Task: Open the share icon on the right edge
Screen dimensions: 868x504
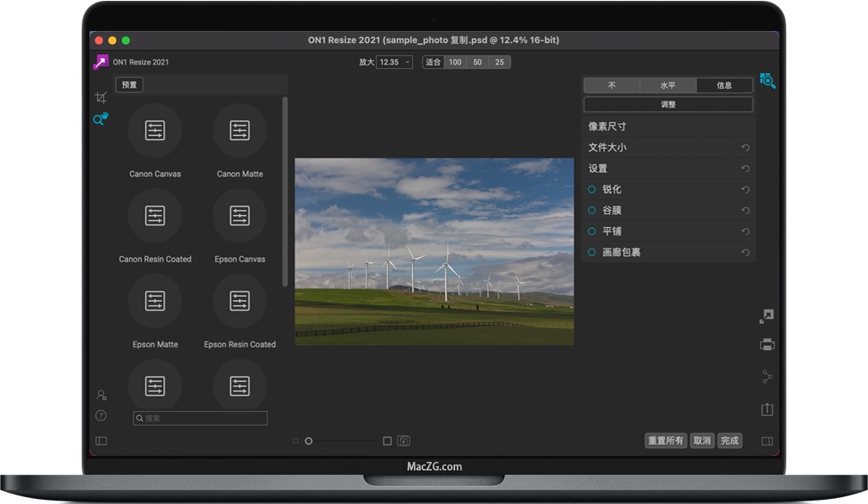Action: point(766,376)
